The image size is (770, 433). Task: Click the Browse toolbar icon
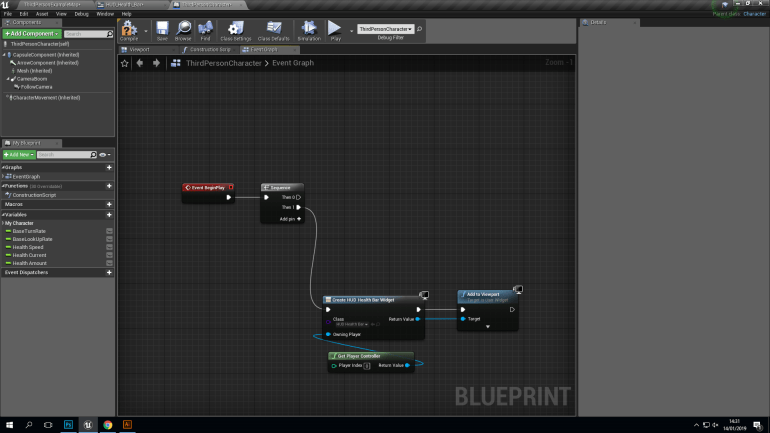click(x=183, y=30)
